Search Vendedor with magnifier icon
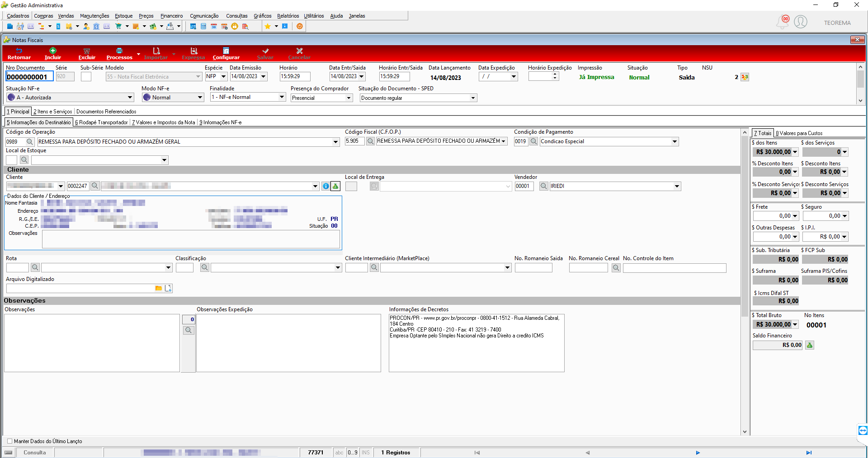Viewport: 868px width, 458px height. (x=544, y=186)
